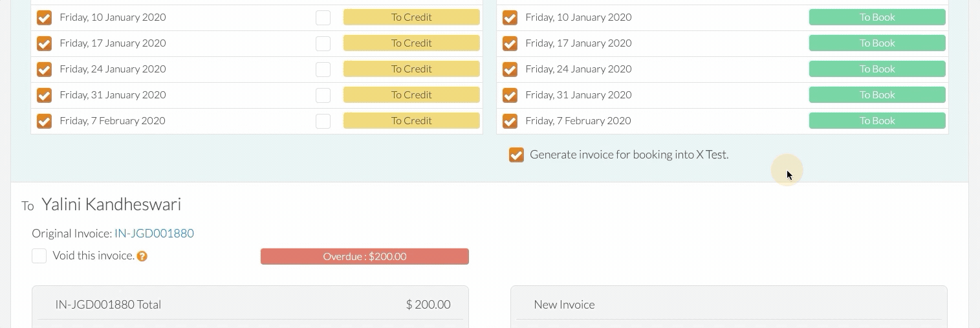The width and height of the screenshot is (980, 328).
Task: Uncheck Friday, 10 January 2020 in left list
Action: 44,17
